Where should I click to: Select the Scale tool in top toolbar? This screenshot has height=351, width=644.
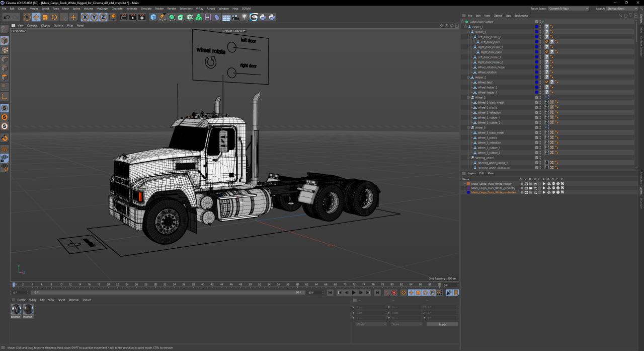coord(45,17)
